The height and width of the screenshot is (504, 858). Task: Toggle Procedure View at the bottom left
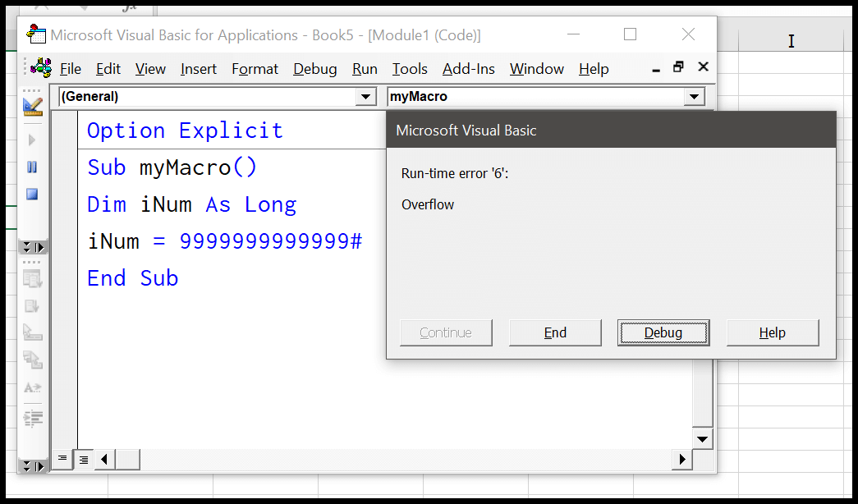tap(62, 460)
